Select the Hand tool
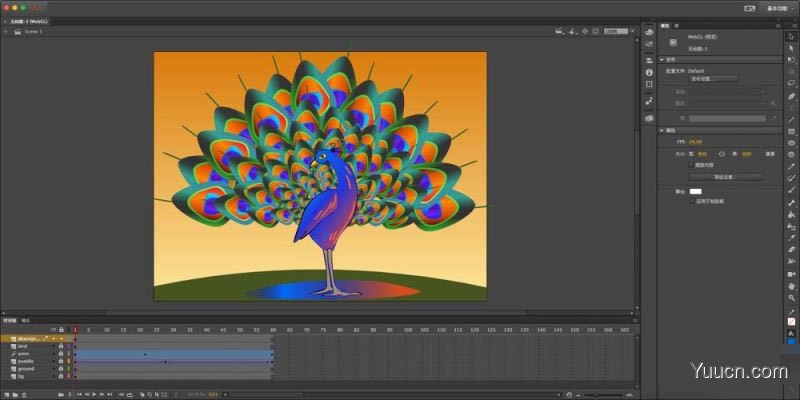Viewport: 800px width, 400px height. (x=791, y=286)
